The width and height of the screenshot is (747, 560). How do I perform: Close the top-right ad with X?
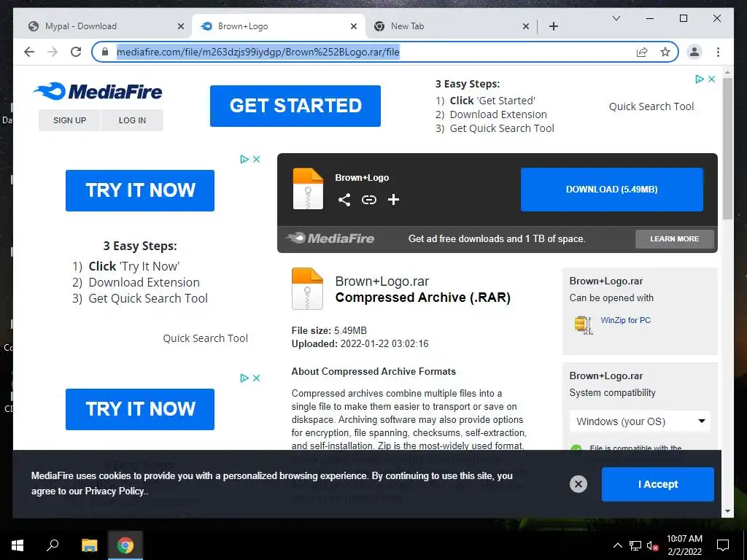point(711,79)
